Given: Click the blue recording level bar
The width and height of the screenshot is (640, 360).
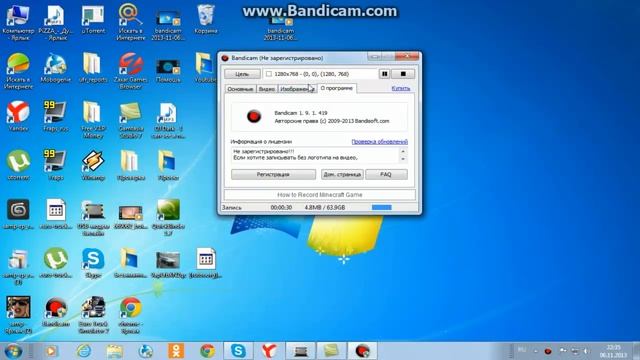Looking at the screenshot, I should pyautogui.click(x=382, y=207).
